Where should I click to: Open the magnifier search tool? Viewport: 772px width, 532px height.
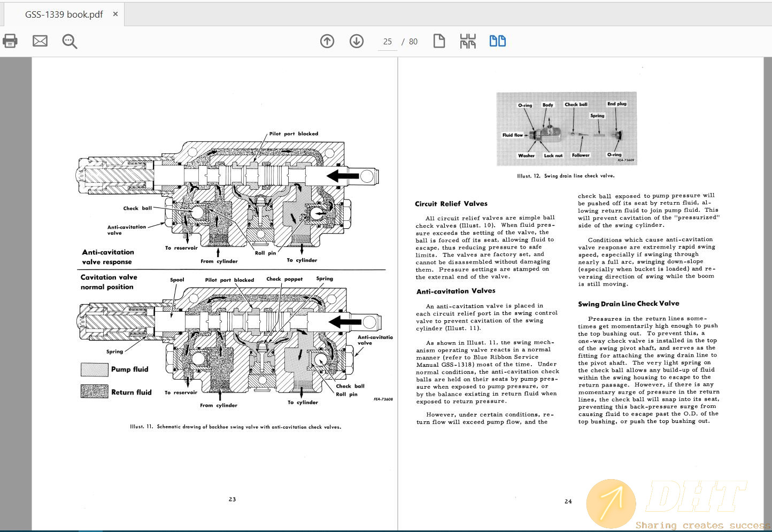click(70, 41)
